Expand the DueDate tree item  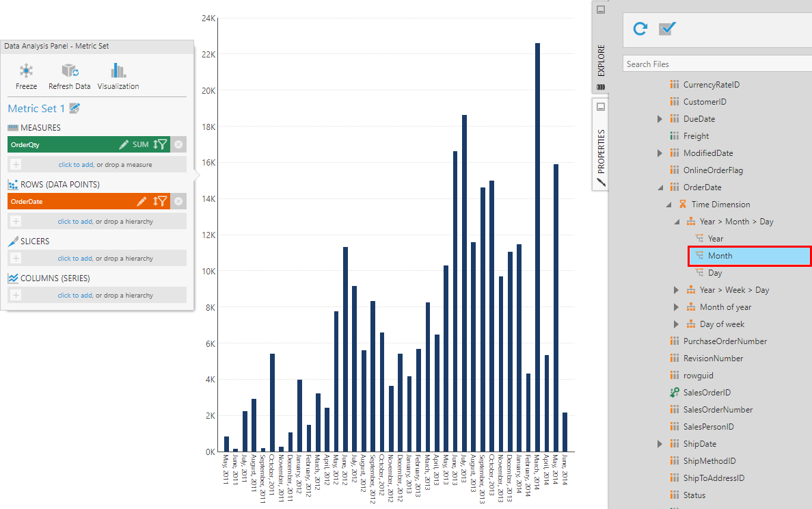660,118
